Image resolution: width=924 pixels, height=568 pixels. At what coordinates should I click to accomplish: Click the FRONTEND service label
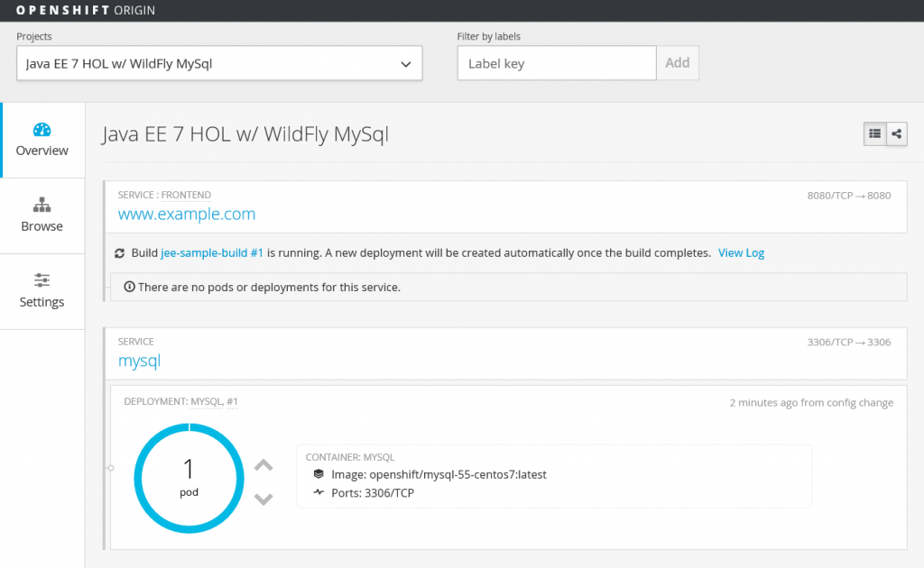186,195
